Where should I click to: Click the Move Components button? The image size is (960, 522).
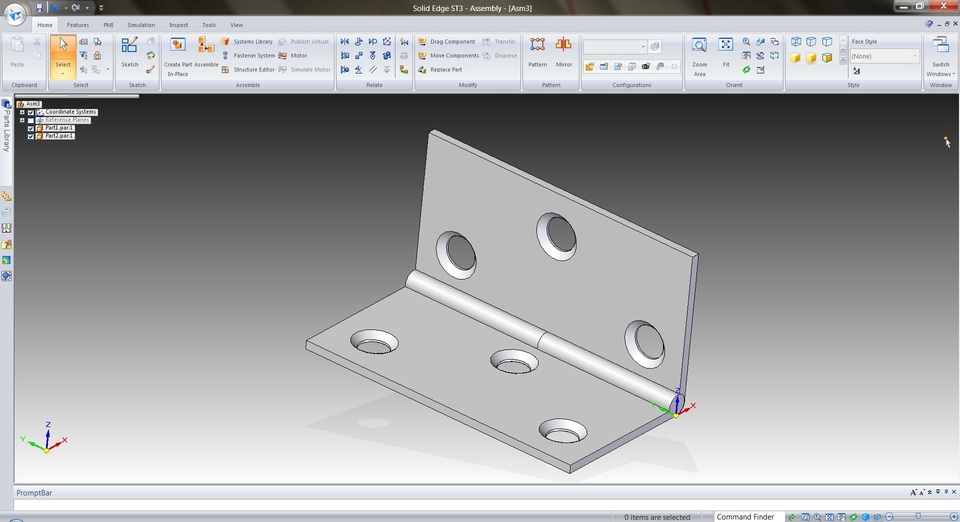coord(448,56)
